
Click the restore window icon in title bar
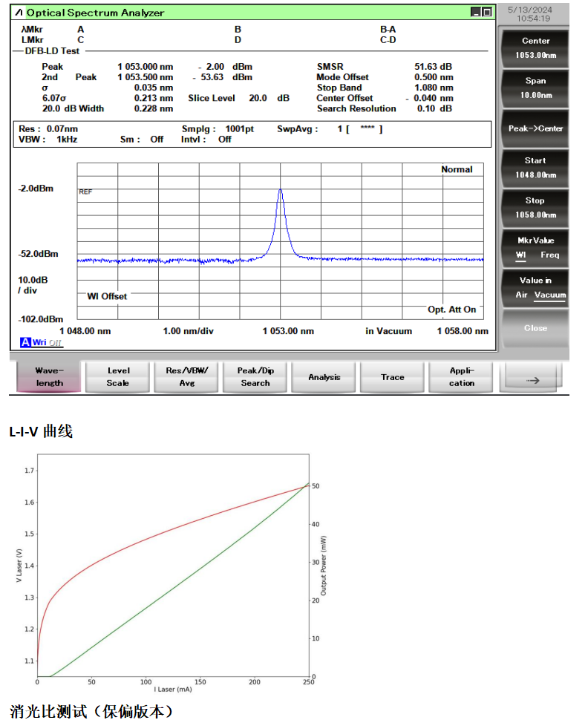click(x=486, y=13)
